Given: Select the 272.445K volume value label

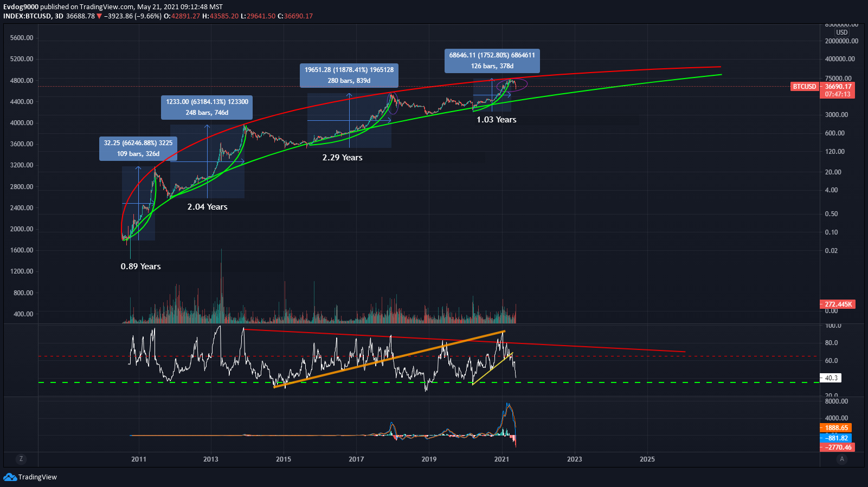Looking at the screenshot, I should 838,304.
